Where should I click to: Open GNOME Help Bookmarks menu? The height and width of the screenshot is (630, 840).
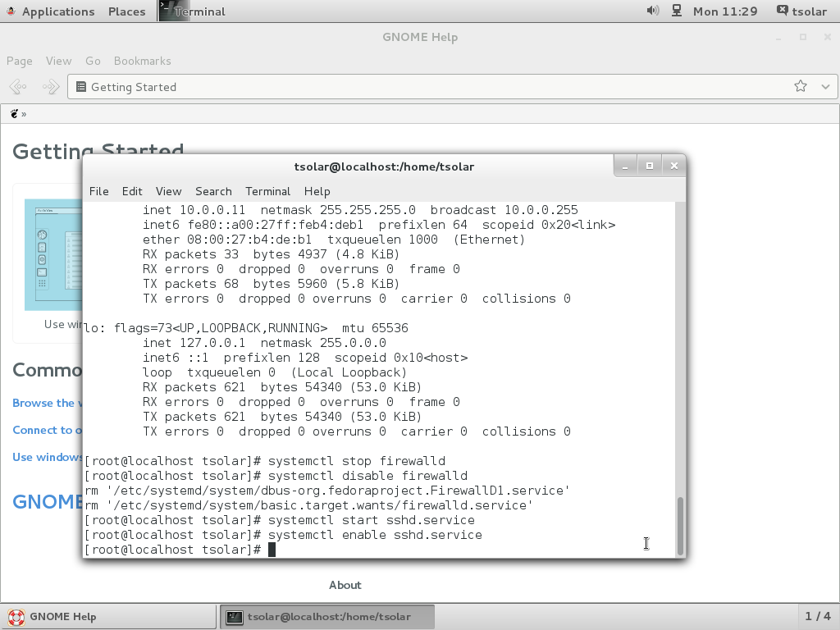point(143,61)
